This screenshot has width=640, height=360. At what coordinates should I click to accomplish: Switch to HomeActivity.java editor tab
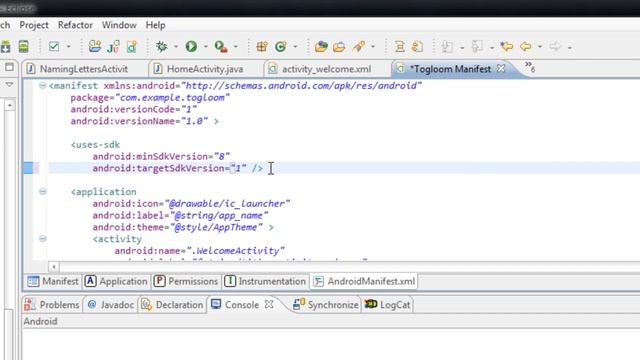[x=205, y=69]
